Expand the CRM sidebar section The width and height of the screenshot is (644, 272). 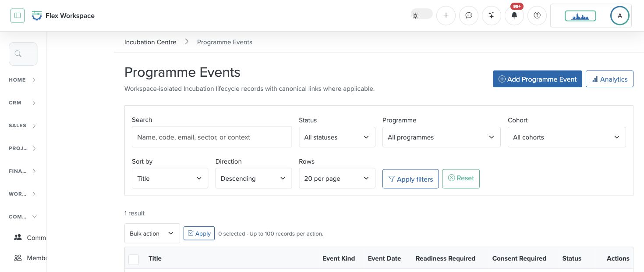pos(23,103)
